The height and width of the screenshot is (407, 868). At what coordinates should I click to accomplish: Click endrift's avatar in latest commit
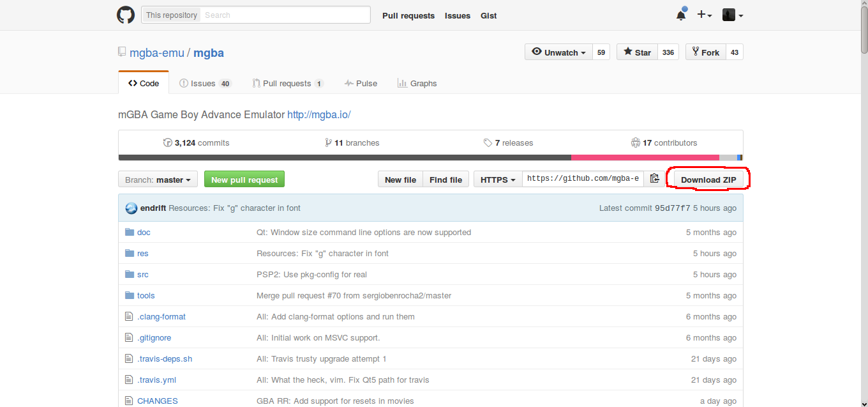click(x=131, y=208)
